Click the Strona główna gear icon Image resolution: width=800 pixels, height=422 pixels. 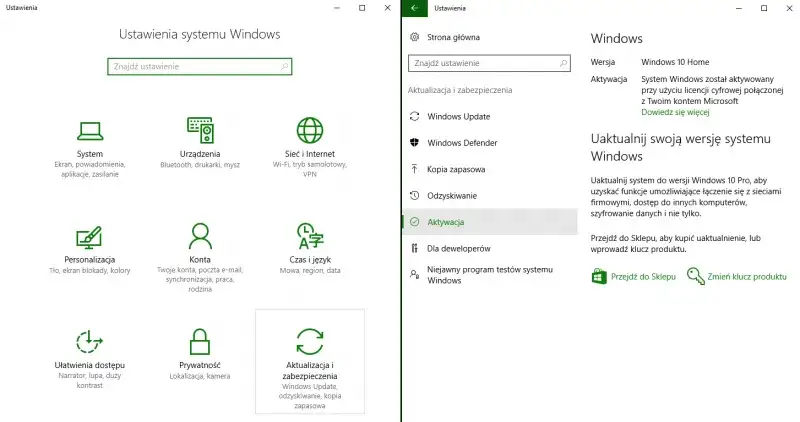415,37
